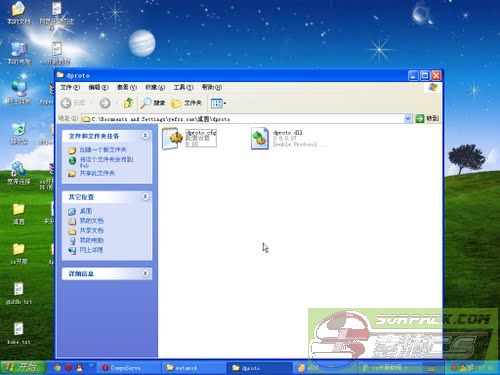Click the 开始 Start button
Viewport: 500px width, 375px height.
tap(23, 367)
